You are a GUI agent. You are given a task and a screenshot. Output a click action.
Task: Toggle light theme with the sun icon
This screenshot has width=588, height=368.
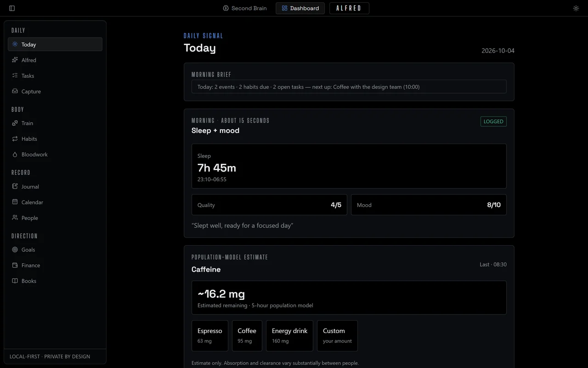click(576, 8)
